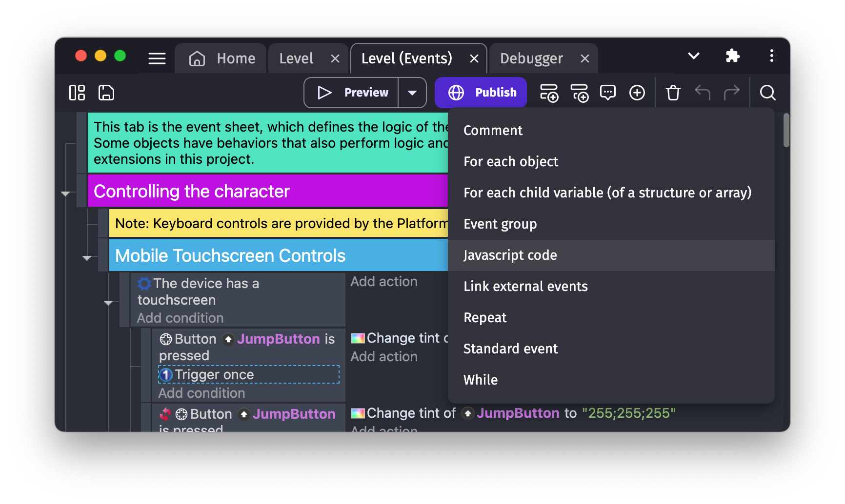The height and width of the screenshot is (504, 845).
Task: Click the tint color swatch beside Change tint
Action: coord(359,337)
